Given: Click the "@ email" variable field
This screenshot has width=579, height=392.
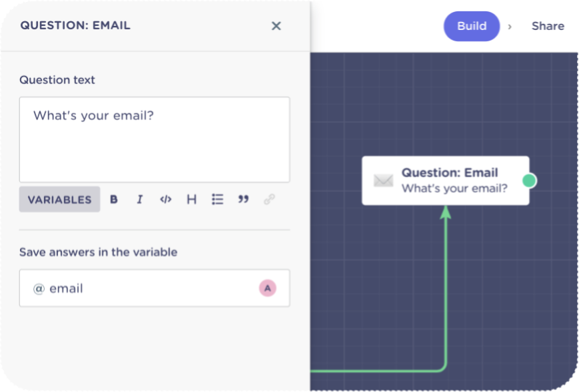Looking at the screenshot, I should point(140,288).
